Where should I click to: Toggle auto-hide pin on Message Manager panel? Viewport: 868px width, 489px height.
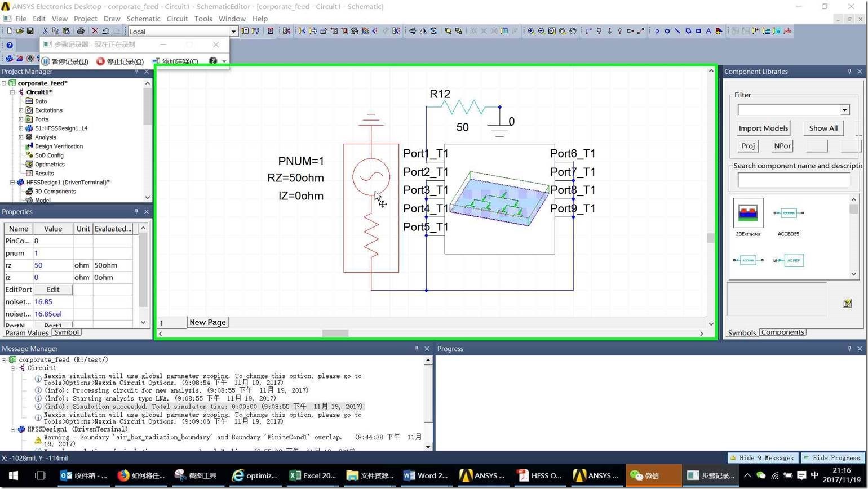417,349
